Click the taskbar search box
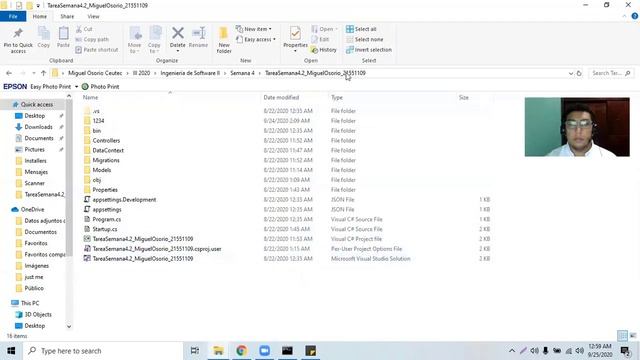This screenshot has width=640, height=360. [103, 351]
